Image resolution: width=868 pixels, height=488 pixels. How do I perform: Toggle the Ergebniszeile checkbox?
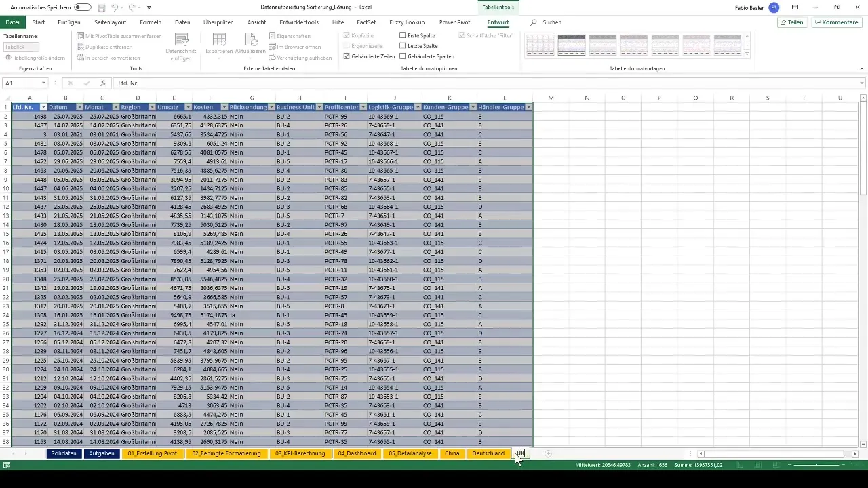point(347,46)
